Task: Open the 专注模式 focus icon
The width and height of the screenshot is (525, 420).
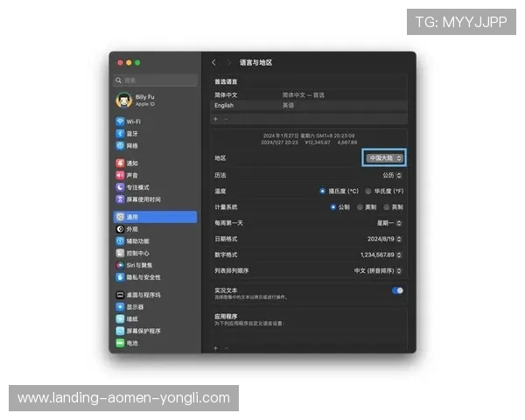Action: click(x=120, y=187)
